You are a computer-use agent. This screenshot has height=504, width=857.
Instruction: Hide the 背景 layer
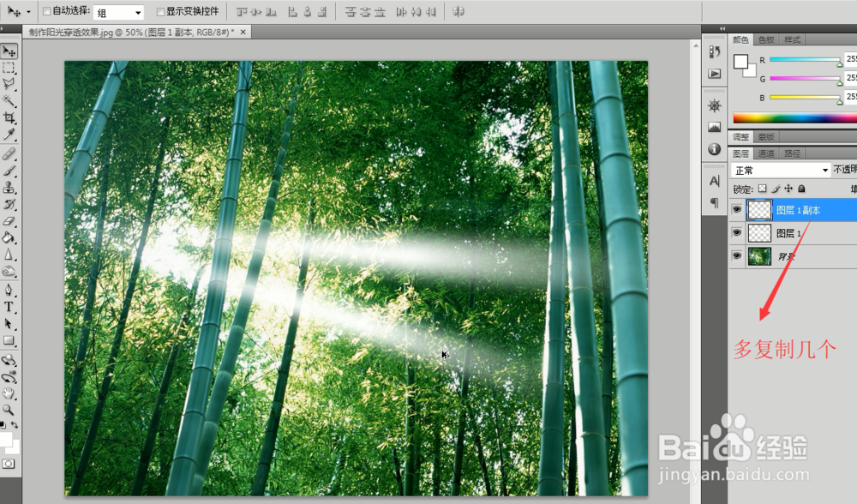pos(737,255)
